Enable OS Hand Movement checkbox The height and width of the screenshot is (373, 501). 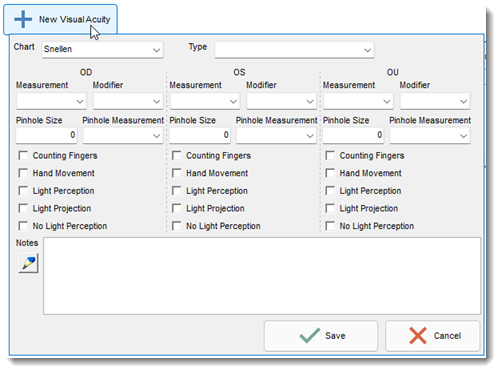click(x=177, y=173)
